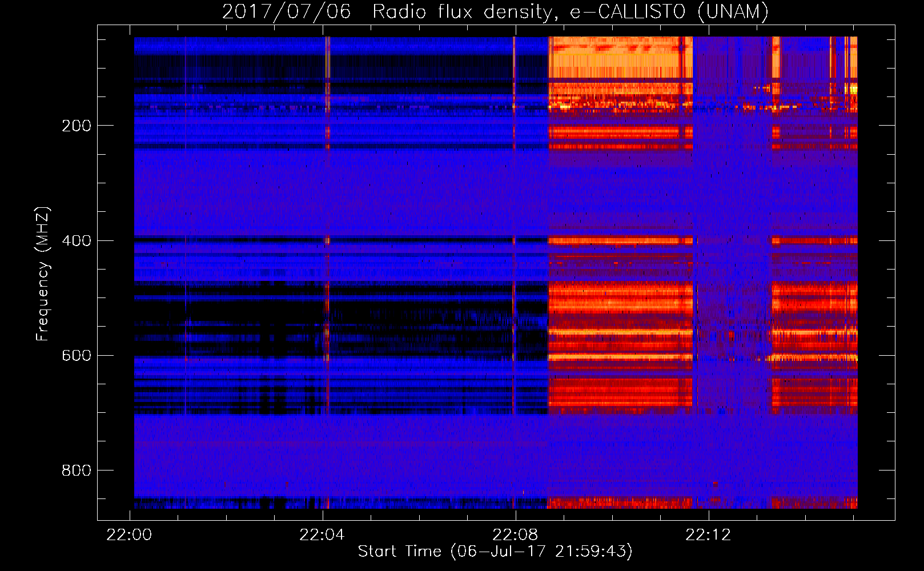The width and height of the screenshot is (924, 571).
Task: Click the 'Frequency (MHZ)' axis label
Action: click(43, 274)
